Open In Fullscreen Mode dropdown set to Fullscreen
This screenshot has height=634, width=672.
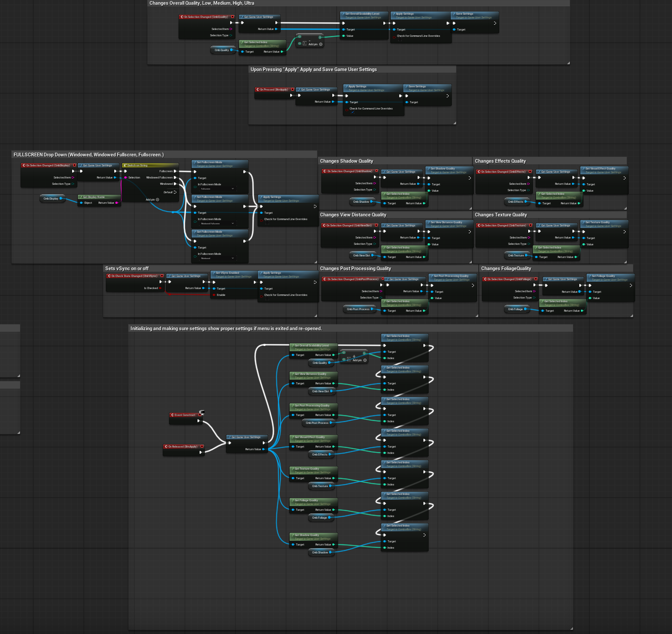tap(217, 189)
